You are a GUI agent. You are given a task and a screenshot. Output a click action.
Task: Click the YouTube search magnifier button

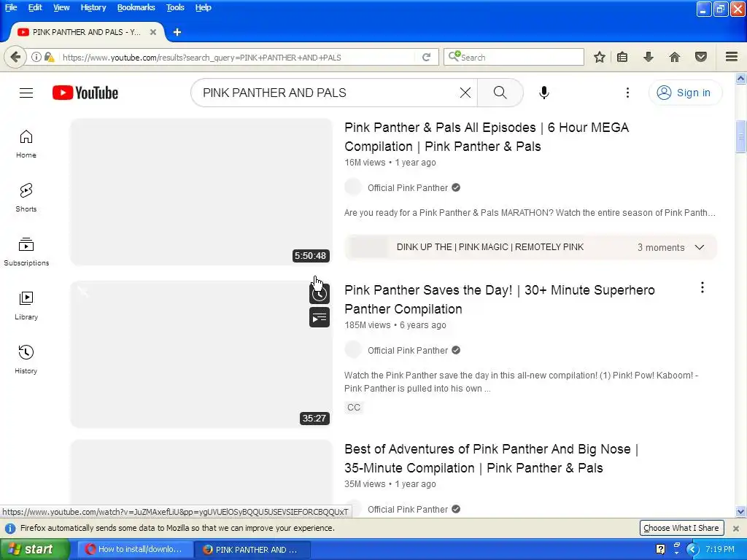500,93
